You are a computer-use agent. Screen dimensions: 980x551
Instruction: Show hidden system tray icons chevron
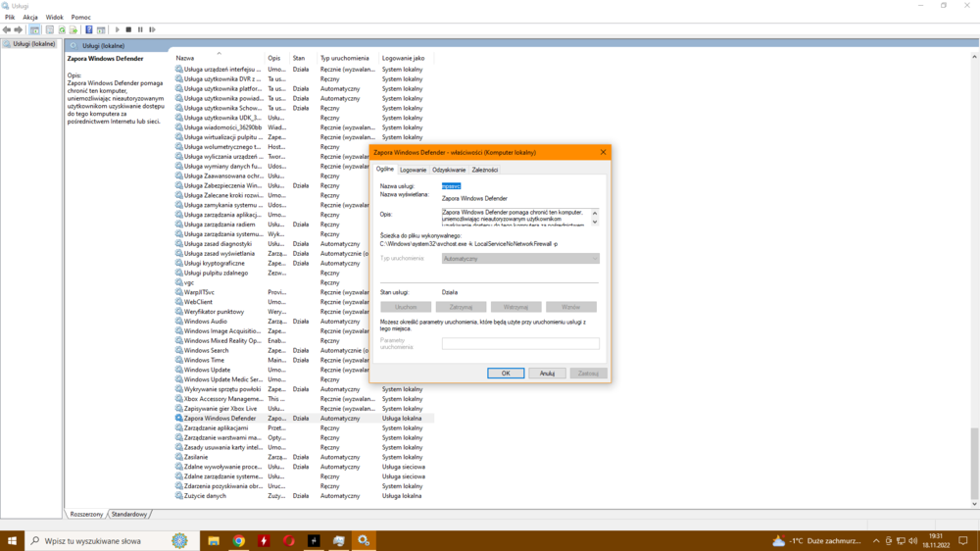876,541
